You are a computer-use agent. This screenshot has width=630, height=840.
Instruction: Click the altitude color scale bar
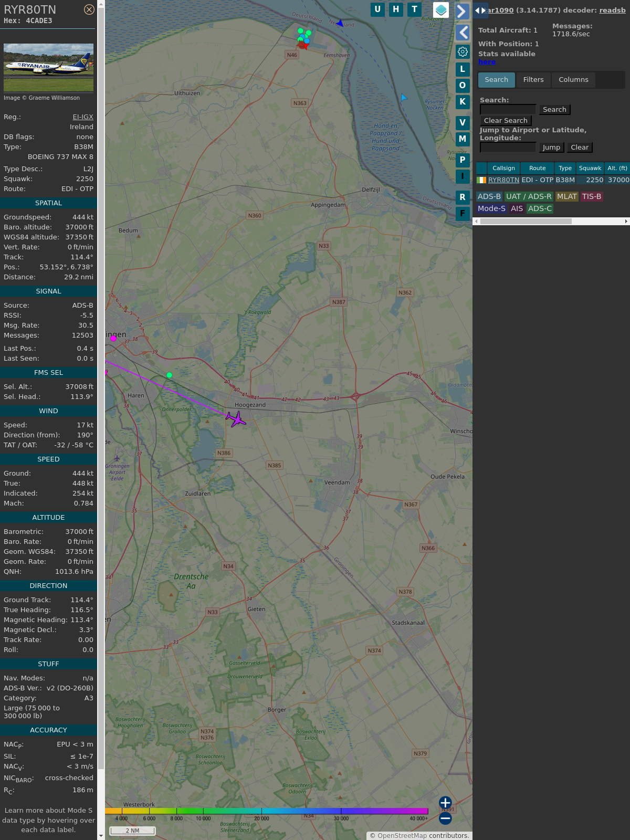pos(267,811)
